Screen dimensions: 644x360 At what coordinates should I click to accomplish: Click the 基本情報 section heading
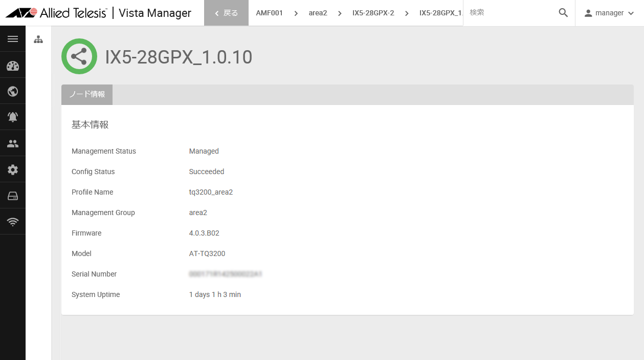(x=90, y=124)
